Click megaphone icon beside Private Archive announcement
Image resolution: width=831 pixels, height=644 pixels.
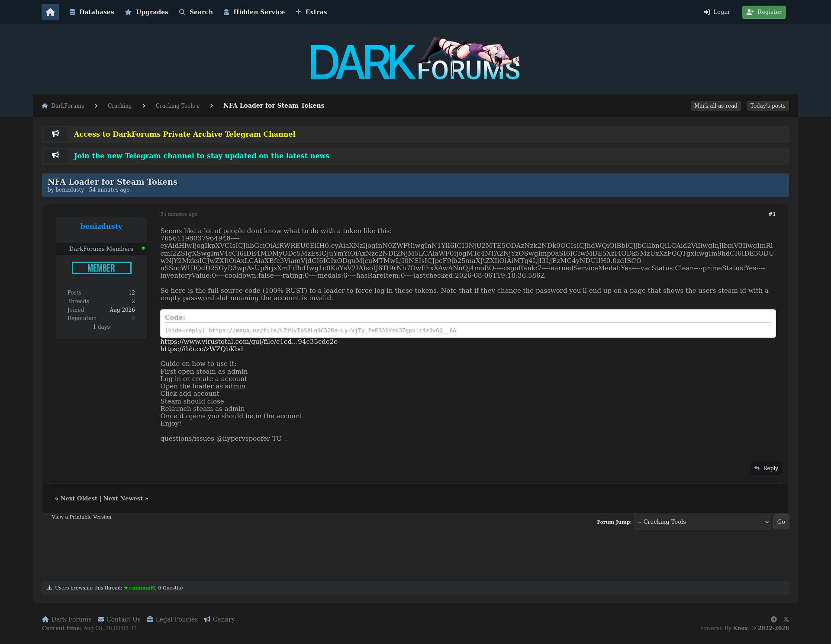point(55,134)
